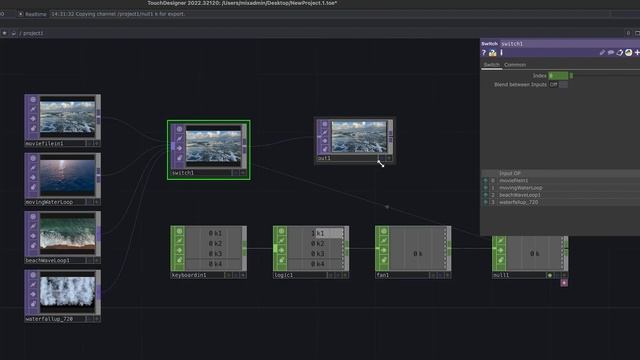Select 'movingWaterLoop' in the Input OP list
The image size is (640, 360).
[521, 188]
